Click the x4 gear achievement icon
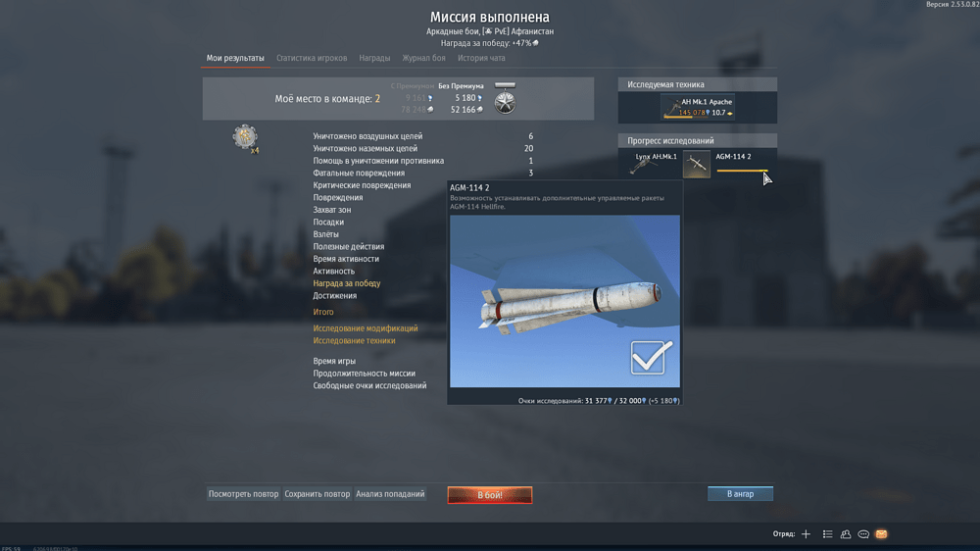The width and height of the screenshot is (980, 551). coord(246,137)
